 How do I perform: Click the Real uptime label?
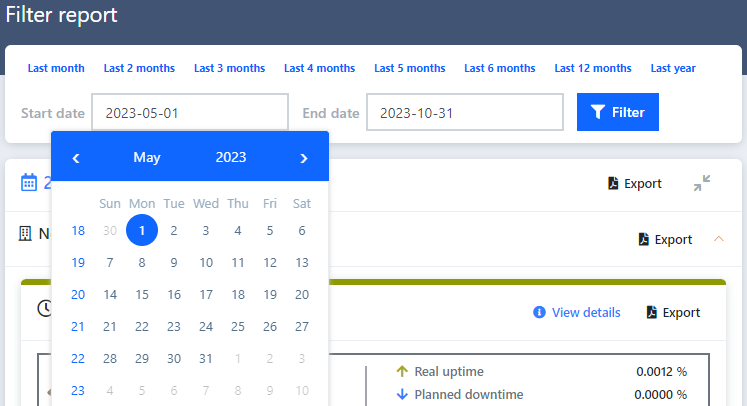point(449,371)
